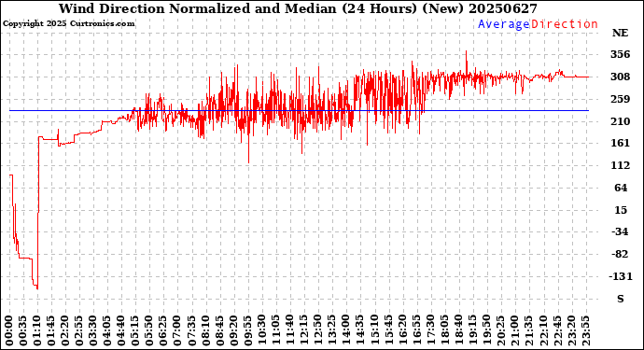This screenshot has width=644, height=350.
Task: Click the S y-axis label
Action: (x=621, y=299)
